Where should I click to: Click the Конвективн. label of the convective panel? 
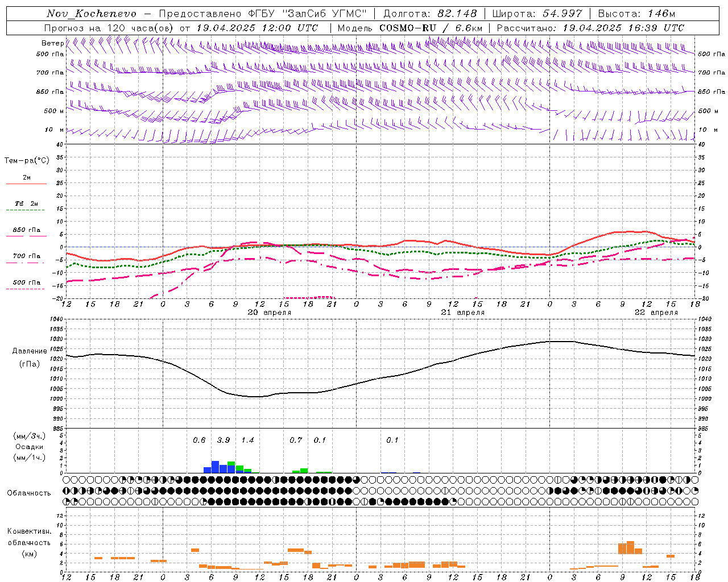tap(29, 531)
